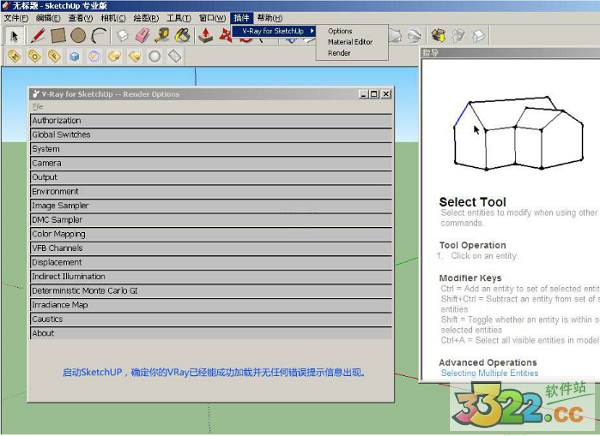Expand the System rollout
Screen dimensions: 600x436
click(x=211, y=149)
